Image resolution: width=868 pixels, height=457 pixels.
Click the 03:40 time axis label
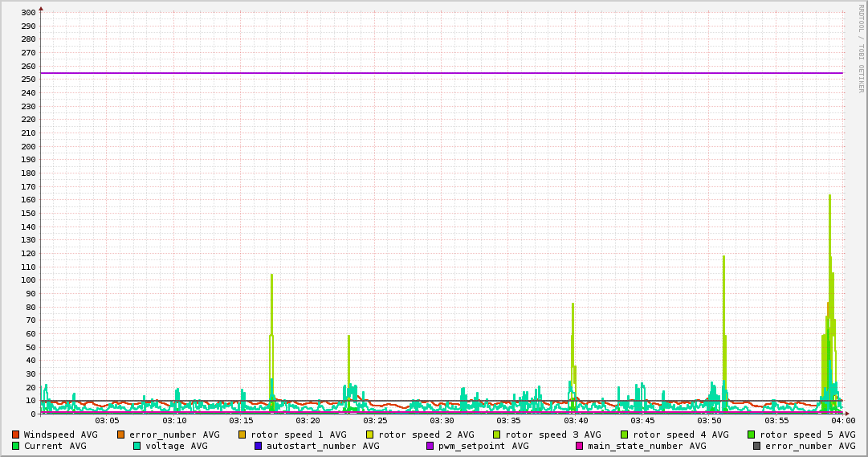coord(576,421)
